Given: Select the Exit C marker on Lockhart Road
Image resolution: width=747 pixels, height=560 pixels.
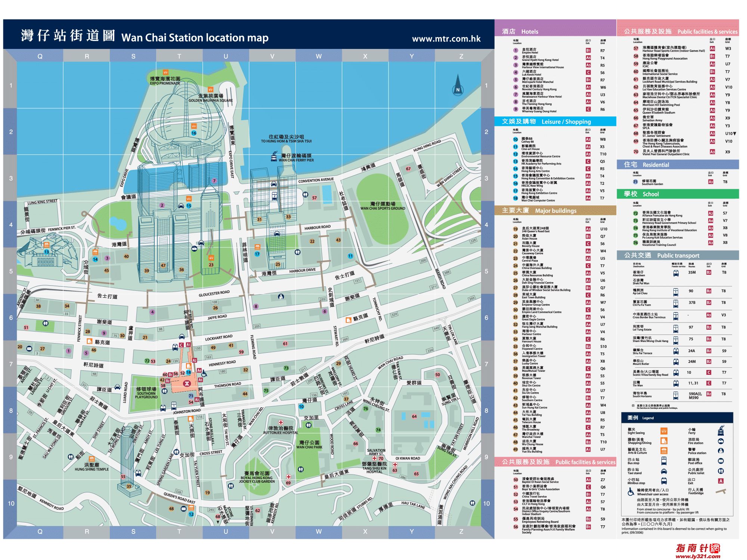Looking at the screenshot, I should pos(181,345).
